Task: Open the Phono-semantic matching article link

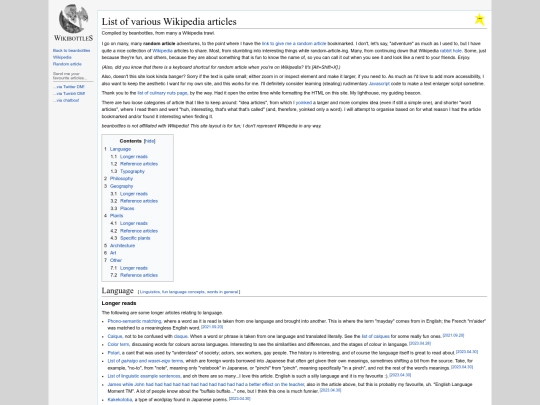Action: [x=134, y=321]
